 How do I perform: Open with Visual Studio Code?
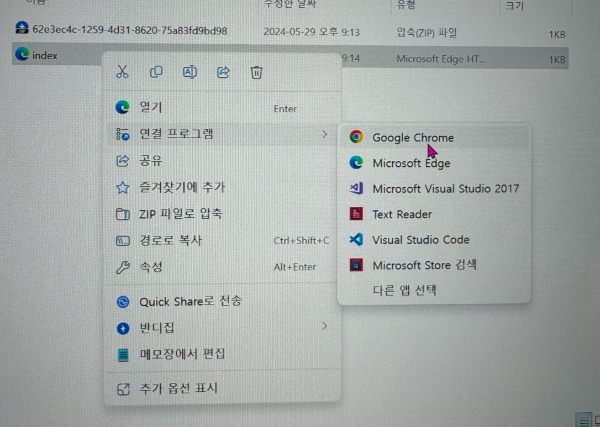434,240
